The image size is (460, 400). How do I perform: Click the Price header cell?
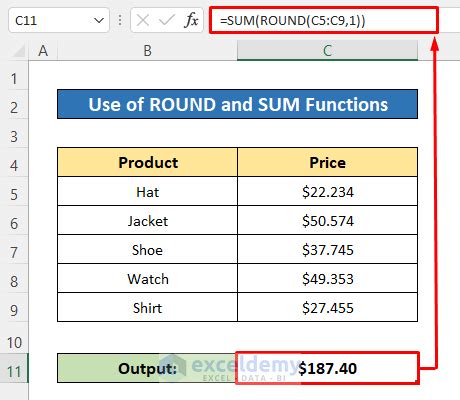point(327,162)
